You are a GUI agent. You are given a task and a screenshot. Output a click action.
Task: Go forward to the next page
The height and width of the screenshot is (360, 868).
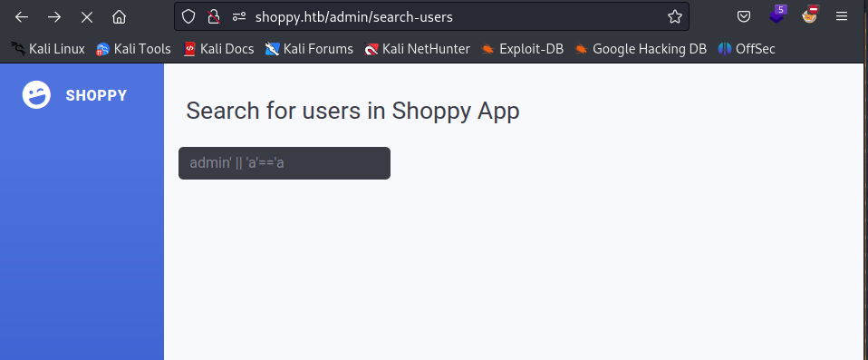pos(54,17)
